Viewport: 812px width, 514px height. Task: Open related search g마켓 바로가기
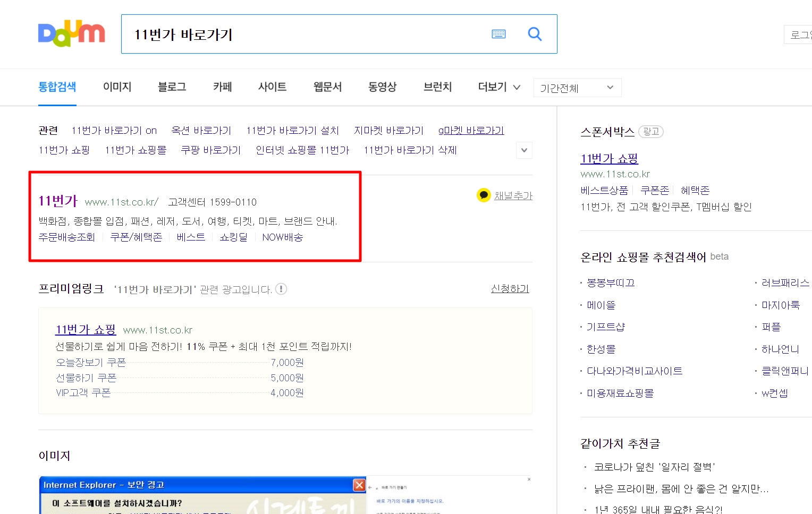pyautogui.click(x=471, y=130)
